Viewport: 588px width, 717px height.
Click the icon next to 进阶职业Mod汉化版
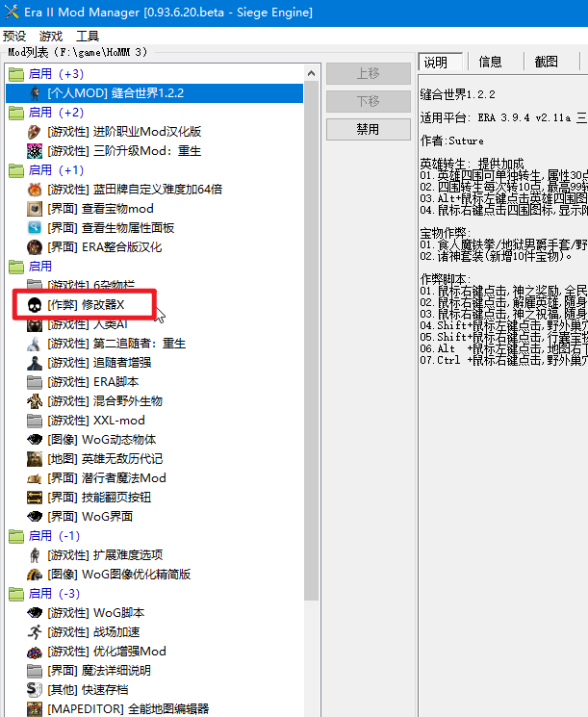pyautogui.click(x=35, y=132)
